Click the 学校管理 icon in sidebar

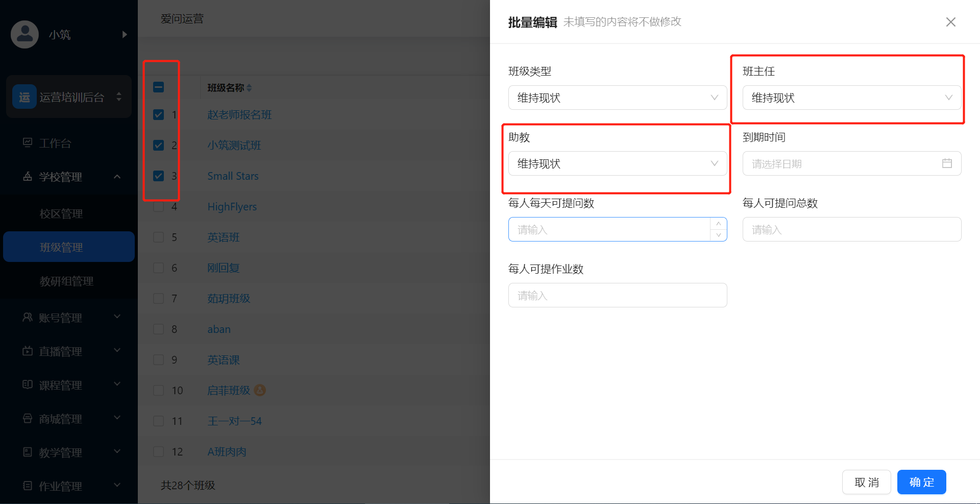pyautogui.click(x=28, y=177)
